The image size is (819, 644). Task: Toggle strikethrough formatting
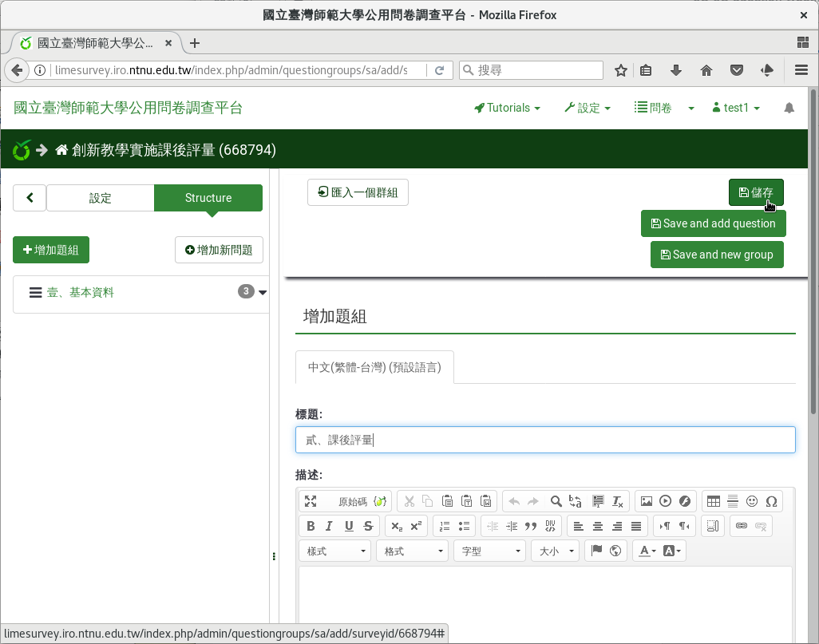368,526
